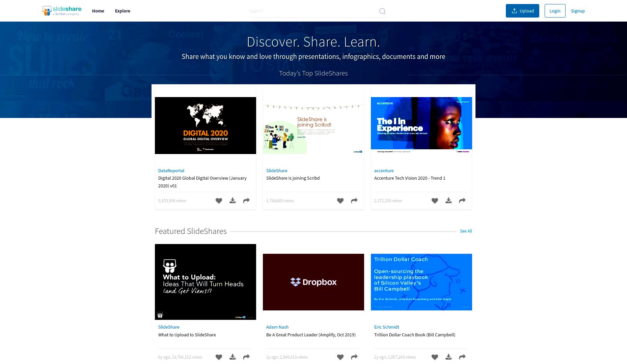
Task: Open the Signup link
Action: (578, 11)
